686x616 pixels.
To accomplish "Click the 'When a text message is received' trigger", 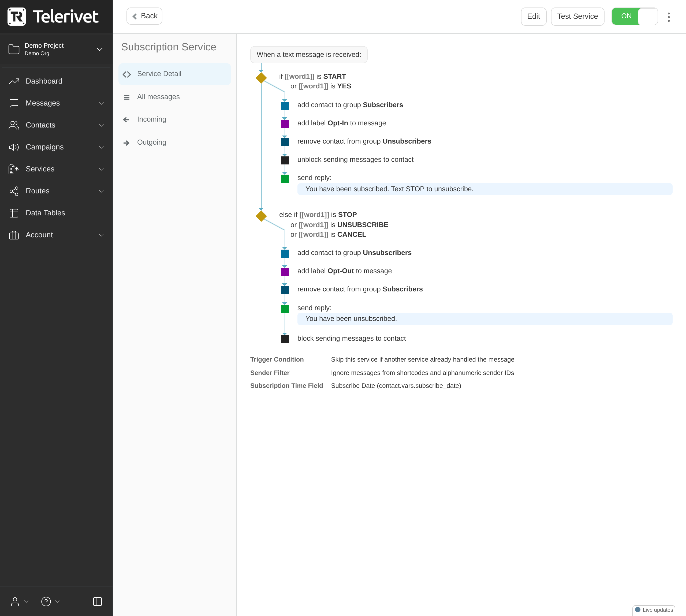I will click(x=309, y=54).
